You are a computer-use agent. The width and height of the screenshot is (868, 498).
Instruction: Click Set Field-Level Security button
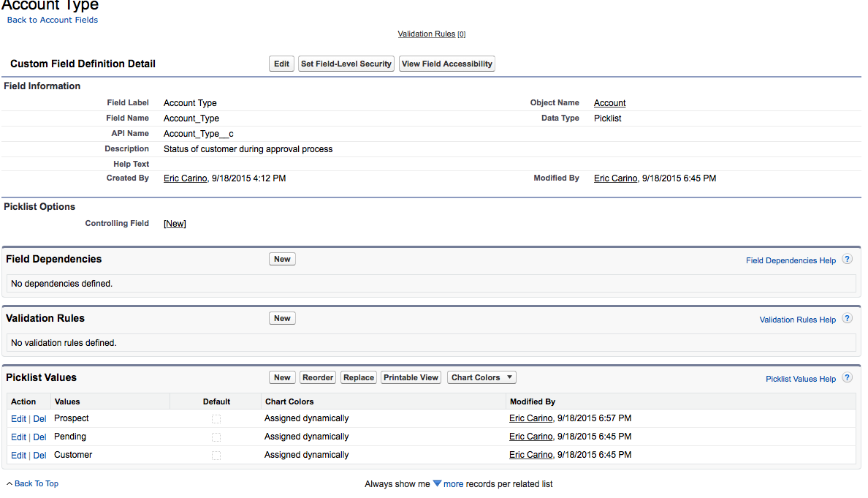click(346, 64)
